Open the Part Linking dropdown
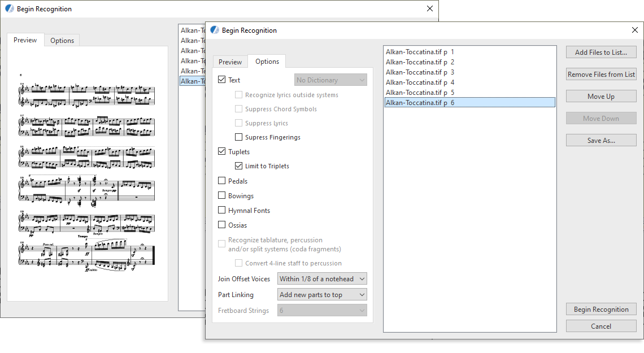Image resolution: width=644 pixels, height=353 pixels. [x=322, y=295]
